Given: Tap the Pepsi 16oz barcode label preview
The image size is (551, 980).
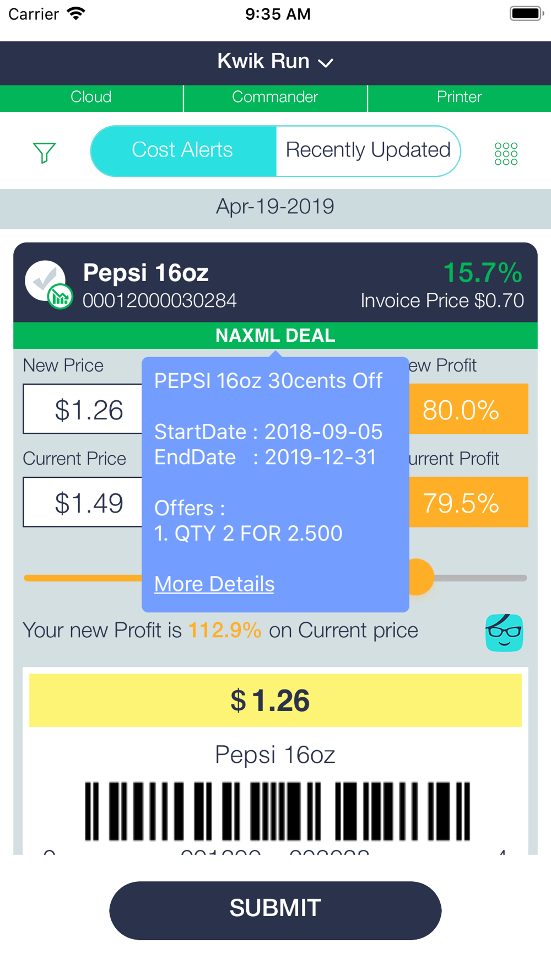Looking at the screenshot, I should [275, 761].
